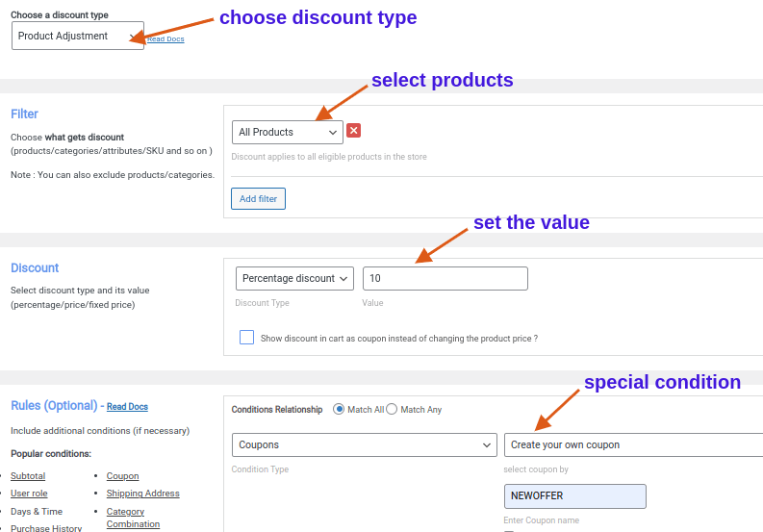
Task: Enable show discount in cart as coupon
Action: click(x=247, y=338)
